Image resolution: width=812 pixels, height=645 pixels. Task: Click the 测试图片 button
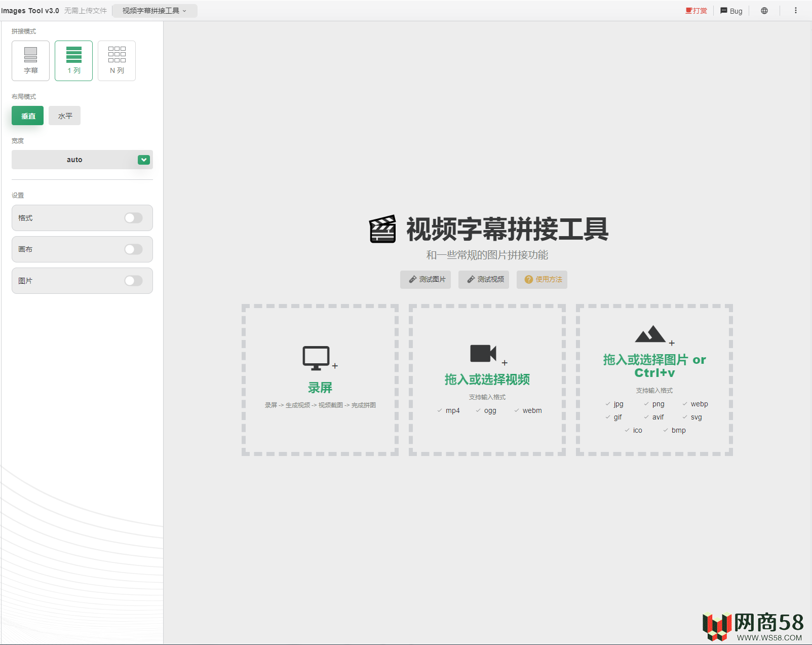tap(426, 280)
